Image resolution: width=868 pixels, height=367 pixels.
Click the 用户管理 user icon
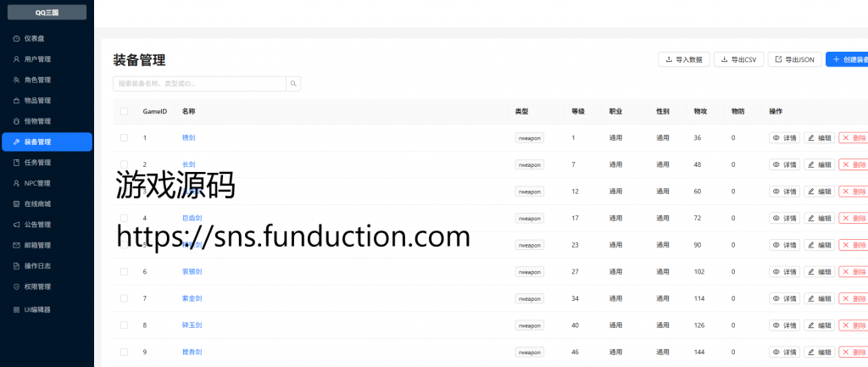tap(17, 59)
